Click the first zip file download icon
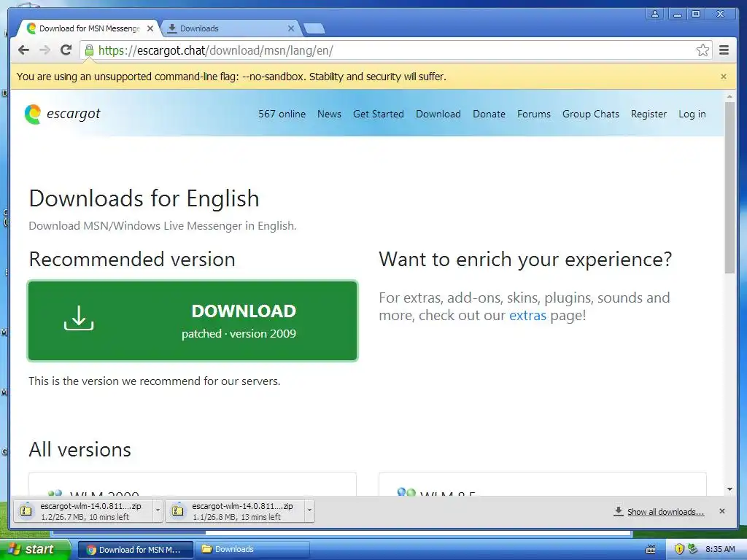The height and width of the screenshot is (560, 747). [x=26, y=511]
